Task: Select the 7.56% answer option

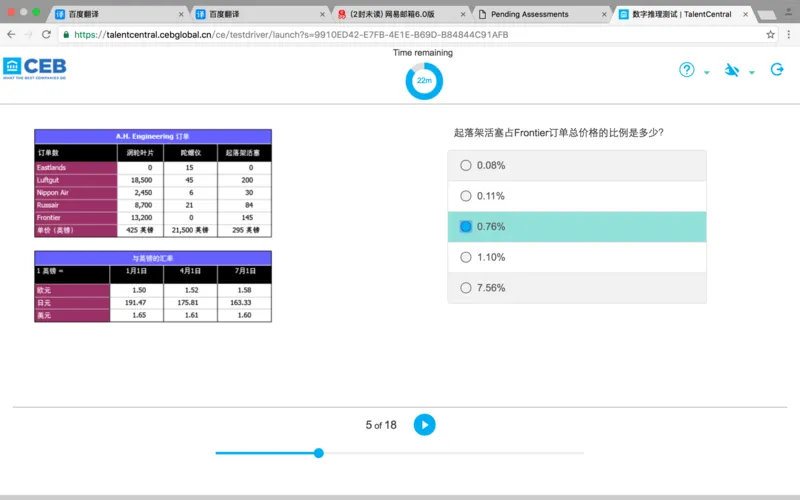Action: [577, 288]
